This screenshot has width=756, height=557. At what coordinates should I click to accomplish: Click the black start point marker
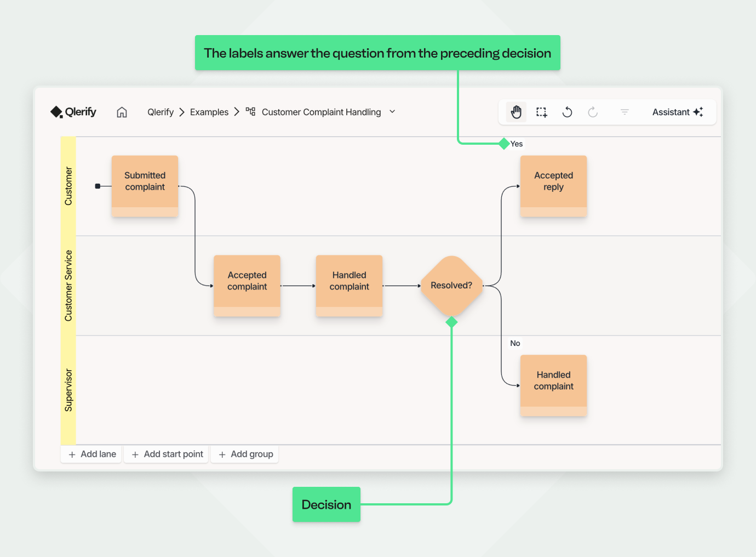98,186
